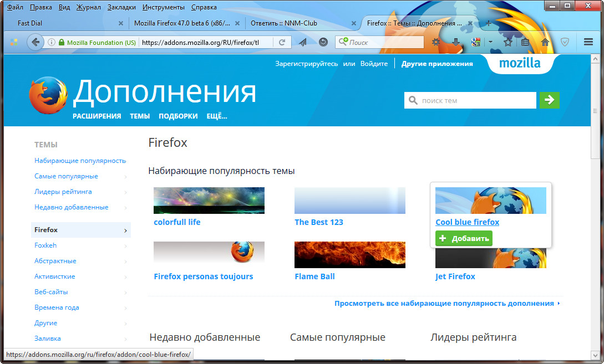Close the NNM-Club tab
The height and width of the screenshot is (364, 604).
point(354,23)
